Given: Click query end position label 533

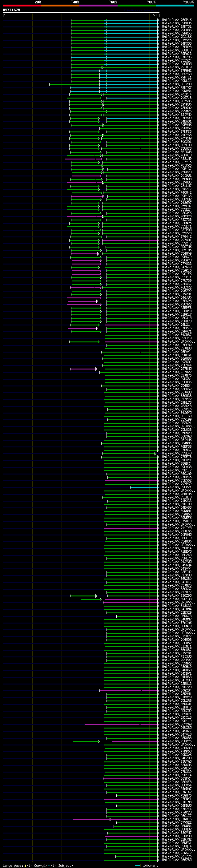Looking at the screenshot, I should pos(155,15).
